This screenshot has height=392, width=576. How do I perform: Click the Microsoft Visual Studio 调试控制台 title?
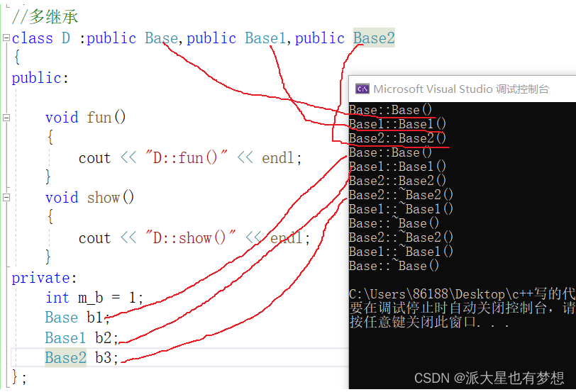(461, 89)
